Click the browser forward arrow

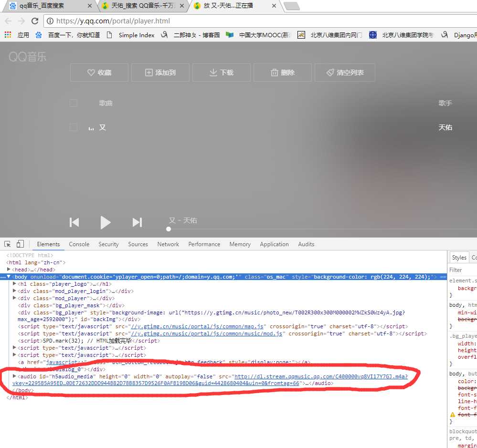(21, 21)
